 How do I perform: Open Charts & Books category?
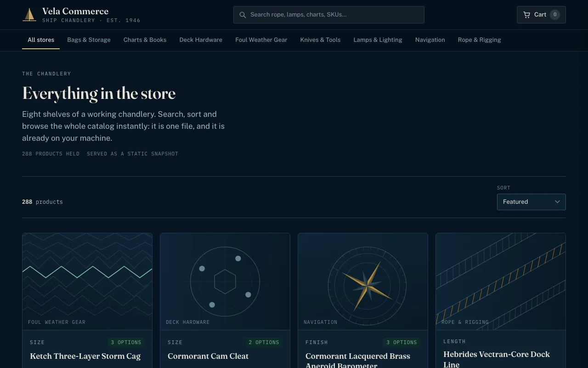pyautogui.click(x=145, y=40)
